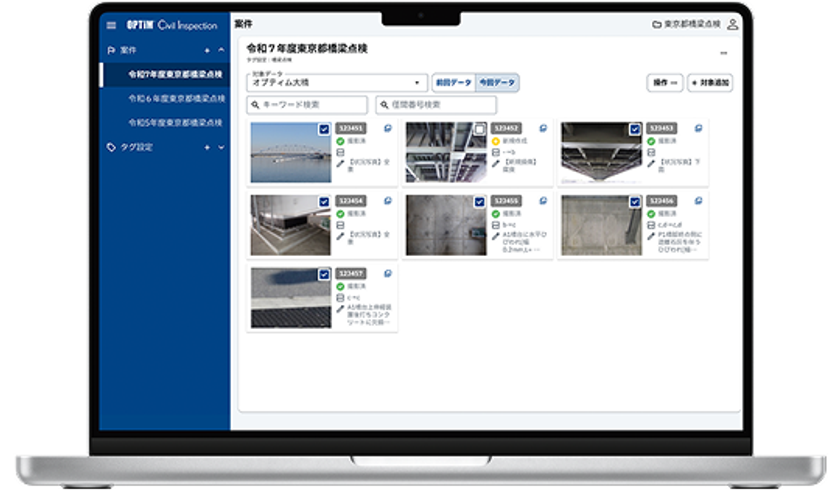Click the pencil edit icon on card 323455
Screen dimensions: 840x490
tap(496, 236)
